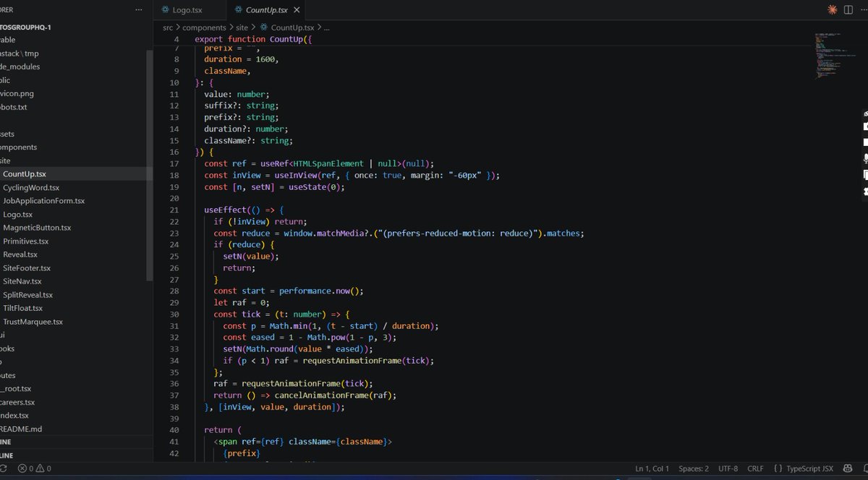The height and width of the screenshot is (480, 868).
Task: Switch to the Logo.tsx editor tab
Action: [187, 10]
